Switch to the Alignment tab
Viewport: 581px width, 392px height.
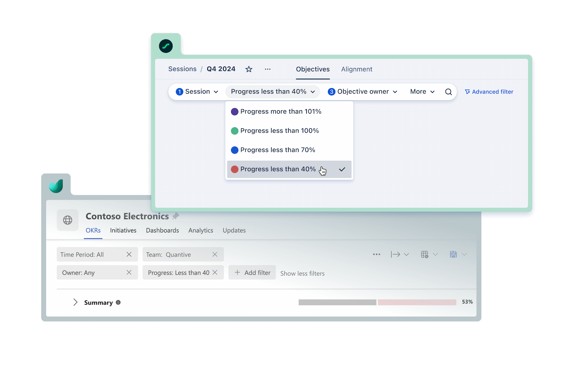[357, 69]
